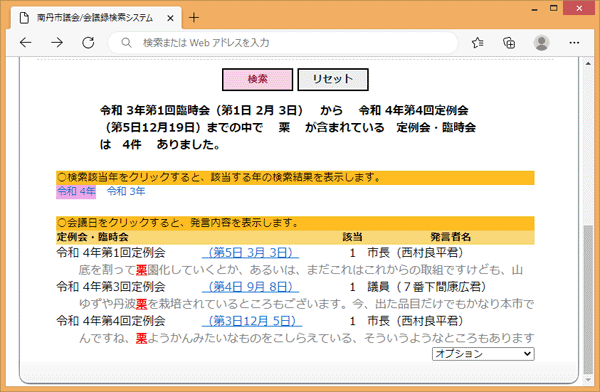Click 令和 4年第1回定例会 row text
Screen dimensions: 600x392
click(111, 253)
